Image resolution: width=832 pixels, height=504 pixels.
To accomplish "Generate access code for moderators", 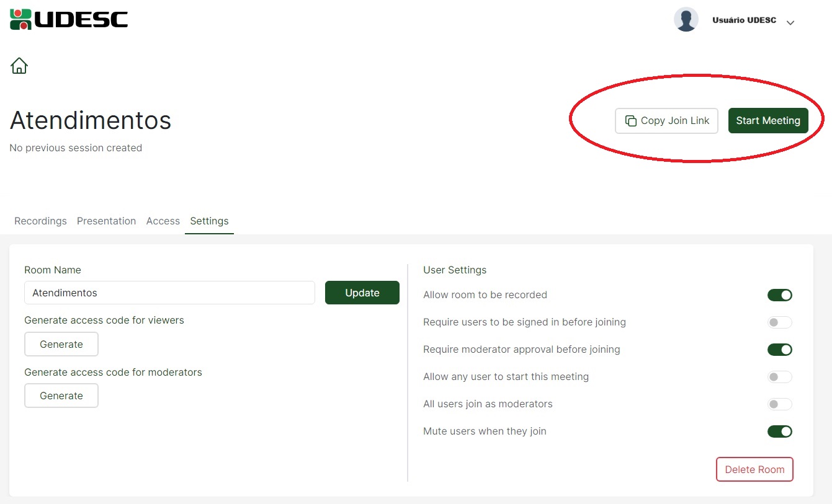I will tap(61, 396).
